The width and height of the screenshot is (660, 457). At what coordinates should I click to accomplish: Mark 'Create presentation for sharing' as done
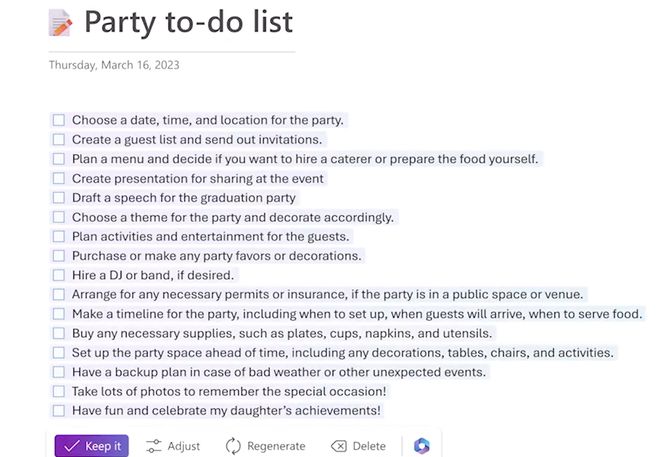59,179
